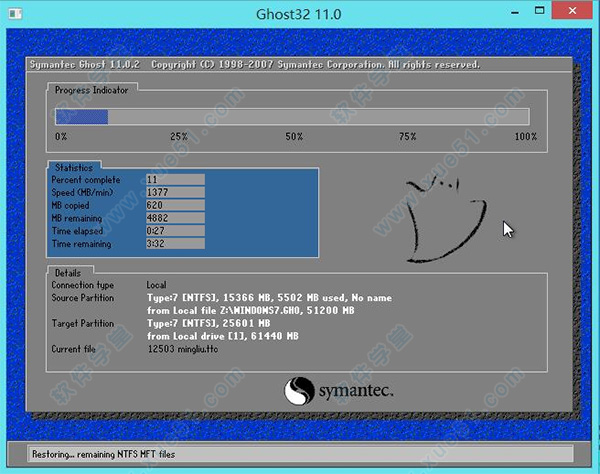Screen dimensions: 600x474
Task: Maximize the Ghost32 11.0 window
Action: [x=540, y=11]
